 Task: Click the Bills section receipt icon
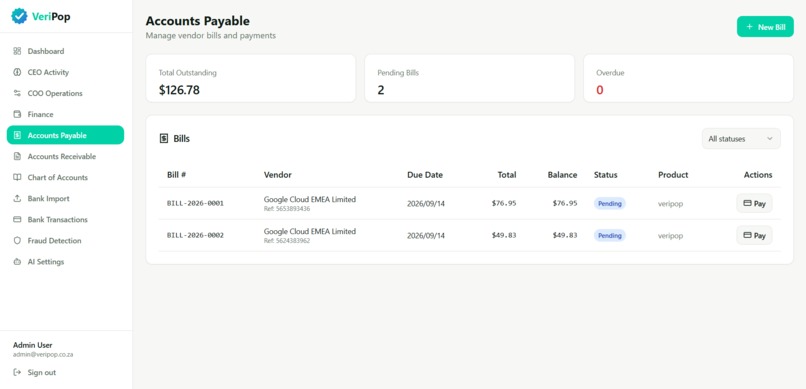[164, 139]
